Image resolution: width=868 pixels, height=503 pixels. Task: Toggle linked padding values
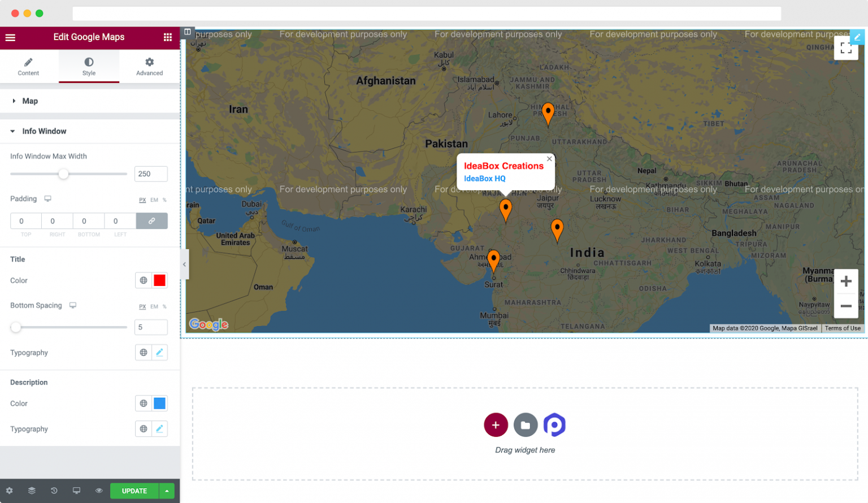point(151,220)
